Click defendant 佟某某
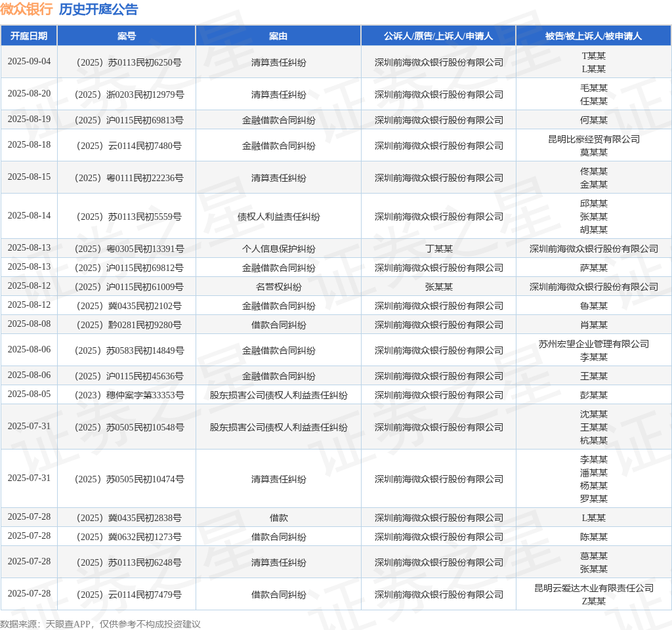The width and height of the screenshot is (672, 630). (x=593, y=171)
